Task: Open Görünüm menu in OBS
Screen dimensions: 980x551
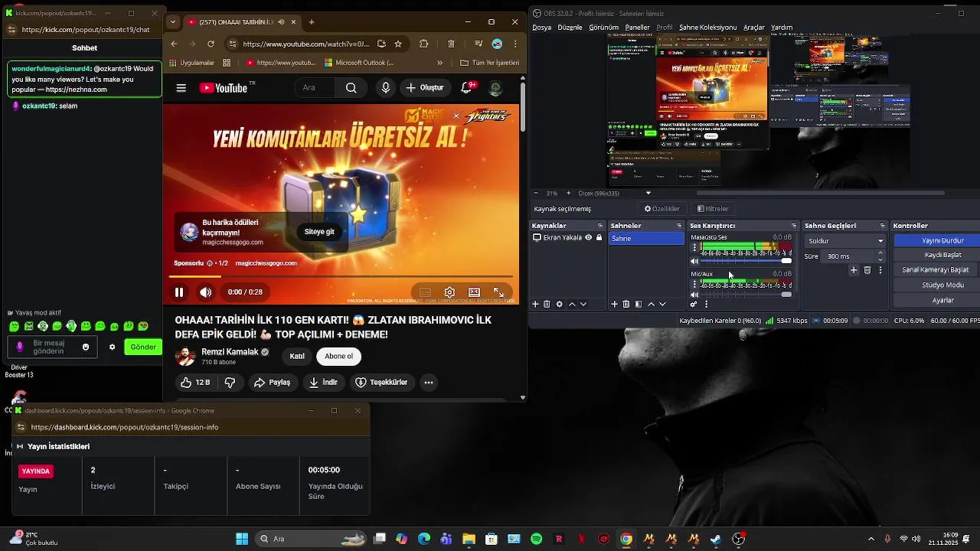Action: (603, 28)
